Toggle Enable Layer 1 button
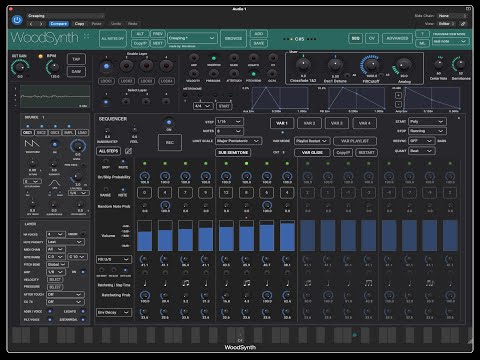 click(106, 66)
